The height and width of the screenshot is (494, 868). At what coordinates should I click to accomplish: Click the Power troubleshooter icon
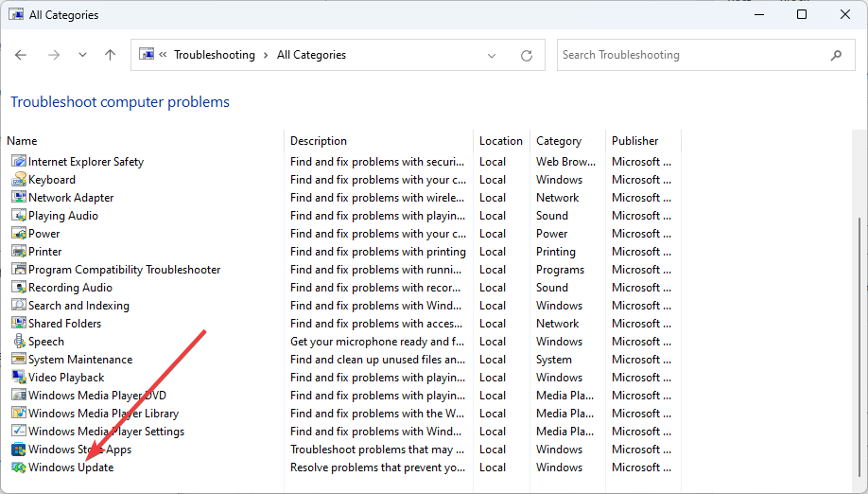click(19, 233)
